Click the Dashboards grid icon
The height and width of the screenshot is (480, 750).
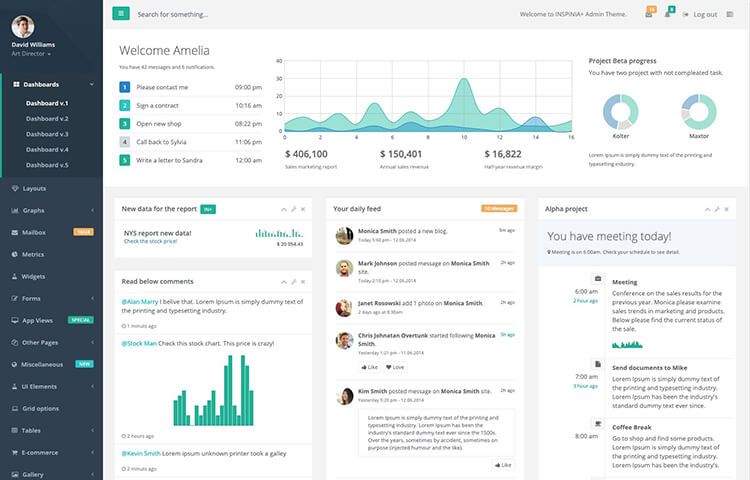[x=16, y=84]
